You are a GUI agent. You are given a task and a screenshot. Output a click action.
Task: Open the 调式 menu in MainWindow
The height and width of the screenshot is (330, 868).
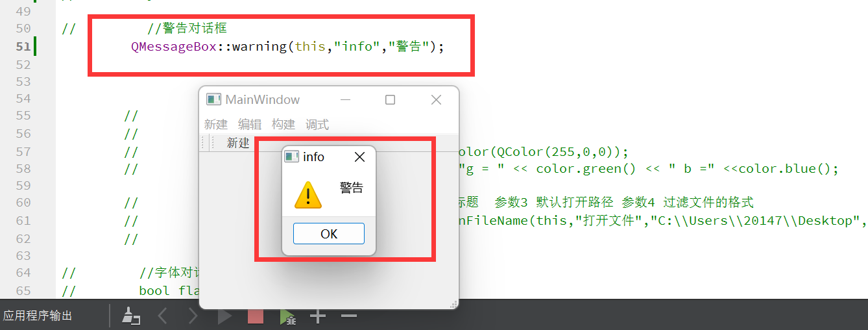[x=317, y=124]
